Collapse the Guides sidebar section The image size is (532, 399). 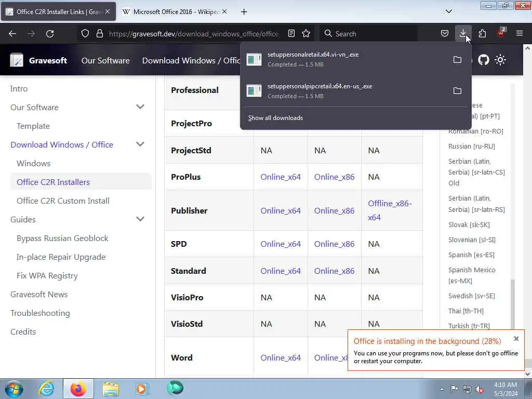[x=140, y=219]
